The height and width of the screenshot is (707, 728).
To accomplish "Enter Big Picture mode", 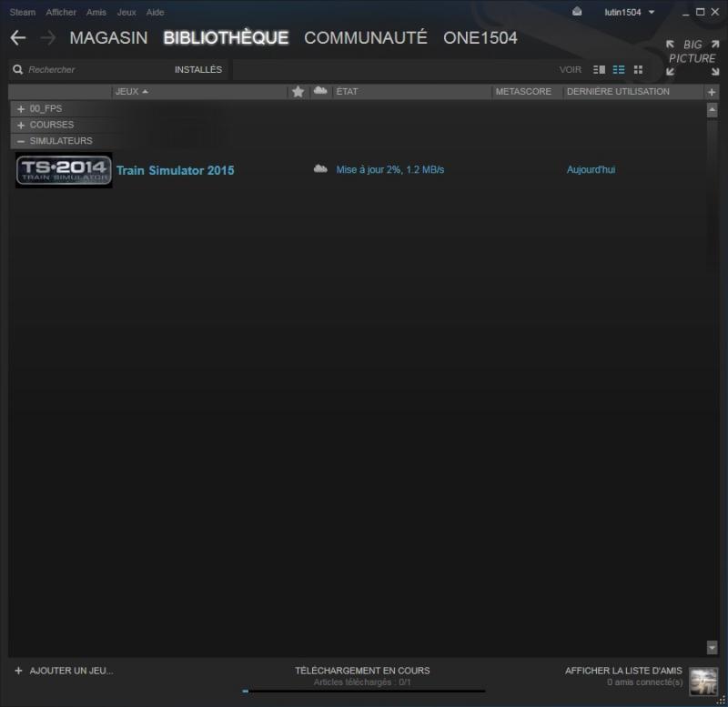I will click(x=693, y=58).
